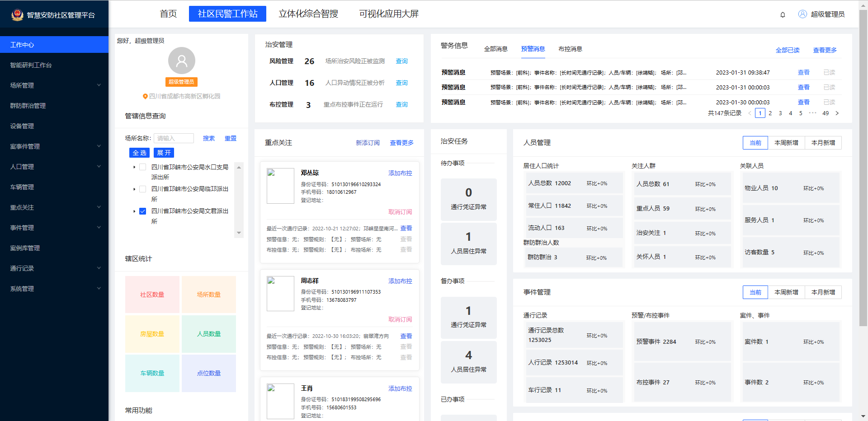The width and height of the screenshot is (868, 421).
Task: Expand the 文君派出所 tree node
Action: pyautogui.click(x=134, y=211)
